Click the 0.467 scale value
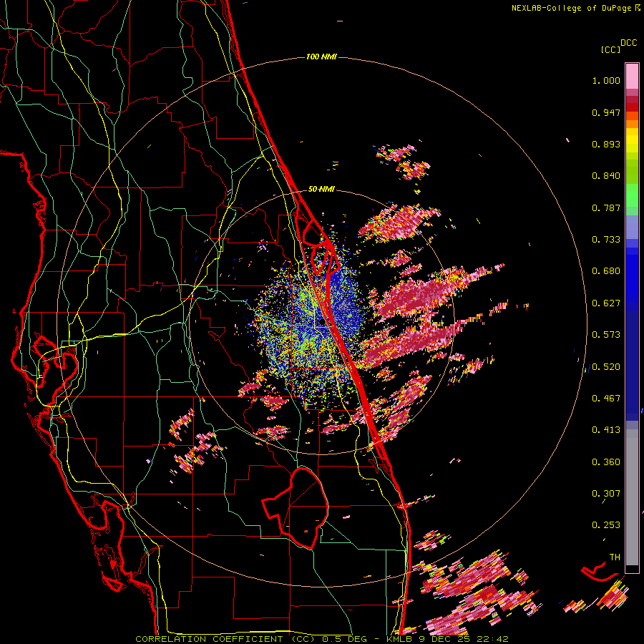This screenshot has height=644, width=644. click(606, 399)
